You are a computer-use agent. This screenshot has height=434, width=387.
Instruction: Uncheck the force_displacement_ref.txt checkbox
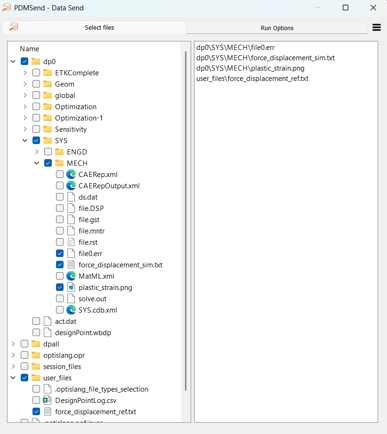[36, 412]
